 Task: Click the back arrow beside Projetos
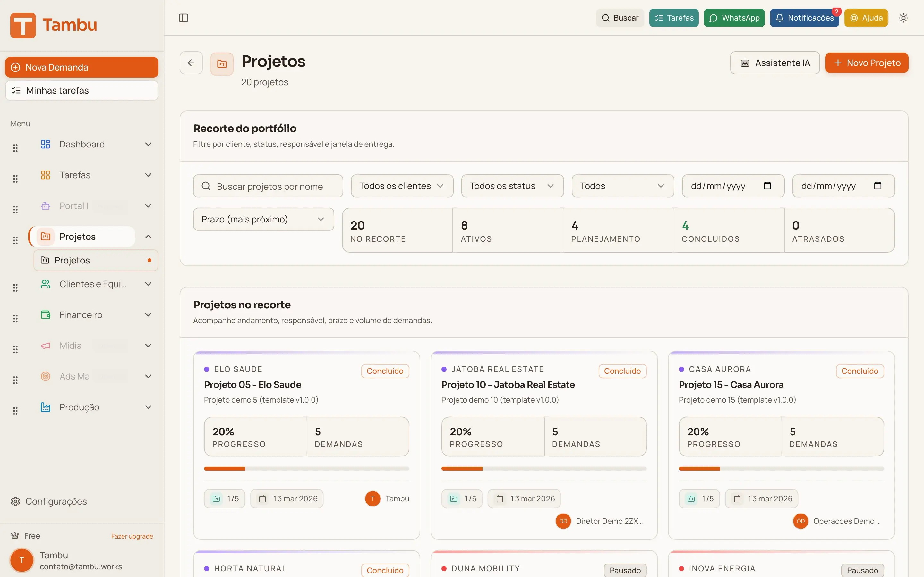[191, 63]
